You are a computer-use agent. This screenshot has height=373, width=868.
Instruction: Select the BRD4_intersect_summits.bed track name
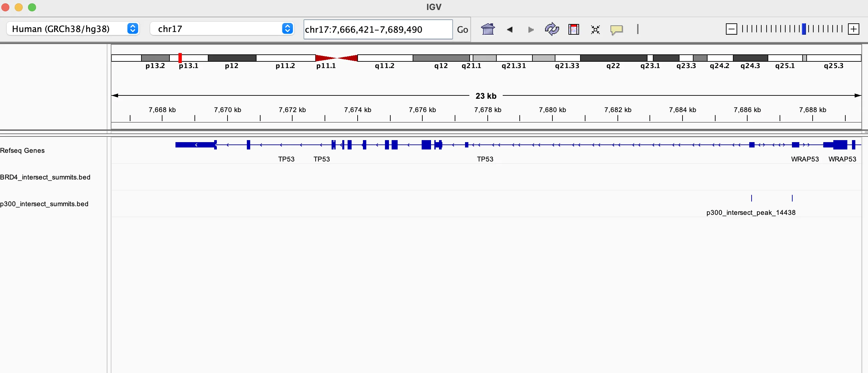pos(45,177)
